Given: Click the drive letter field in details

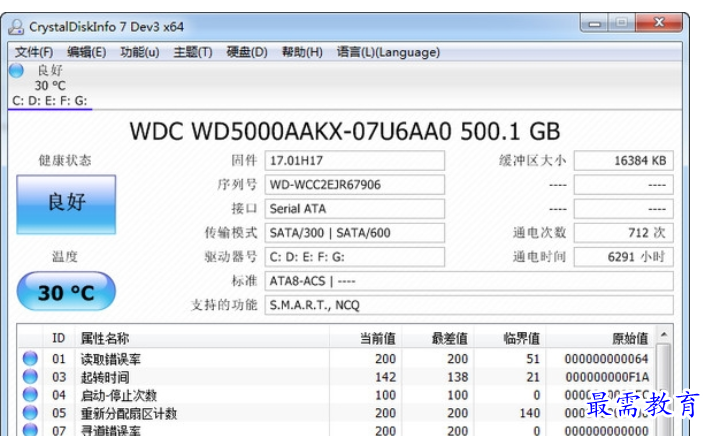Looking at the screenshot, I should [x=354, y=257].
